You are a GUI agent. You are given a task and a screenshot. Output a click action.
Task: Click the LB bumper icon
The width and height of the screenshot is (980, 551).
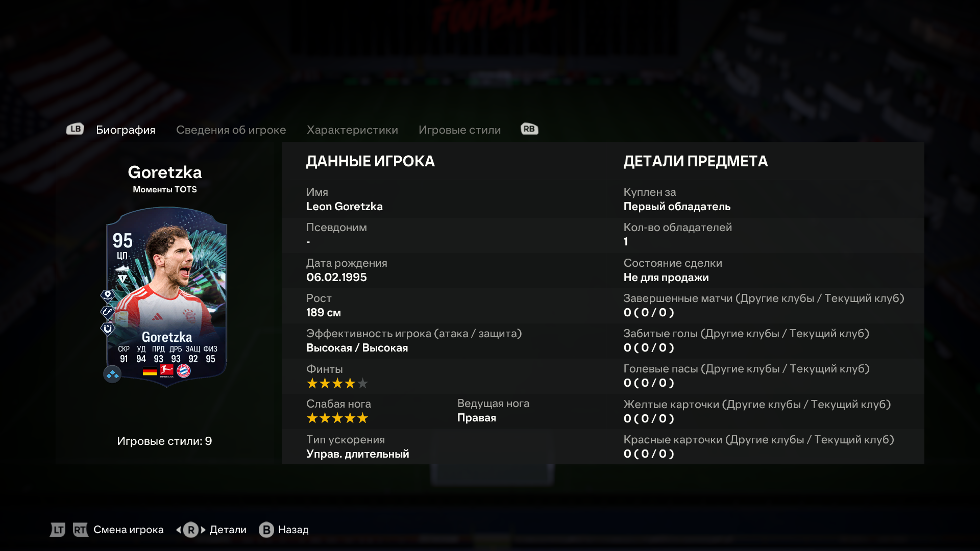point(75,129)
